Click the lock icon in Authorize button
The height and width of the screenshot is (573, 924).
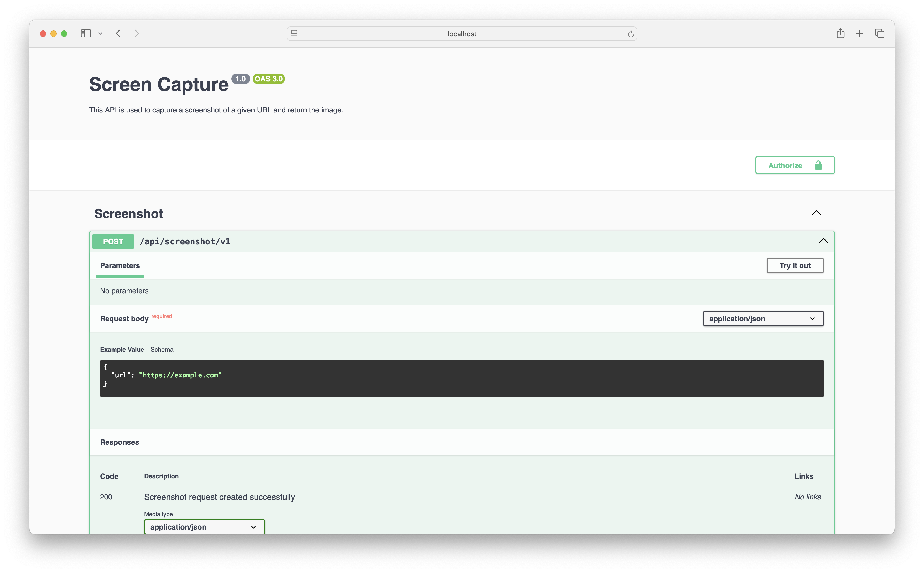click(x=818, y=165)
